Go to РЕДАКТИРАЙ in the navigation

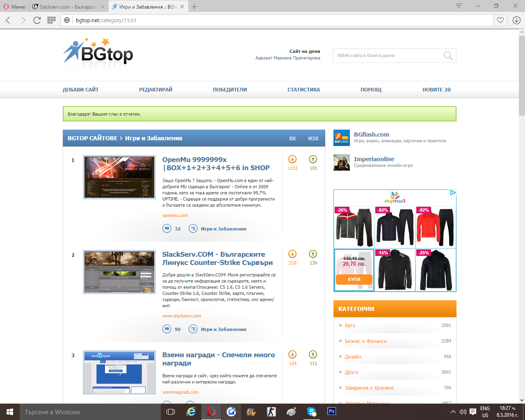click(156, 89)
